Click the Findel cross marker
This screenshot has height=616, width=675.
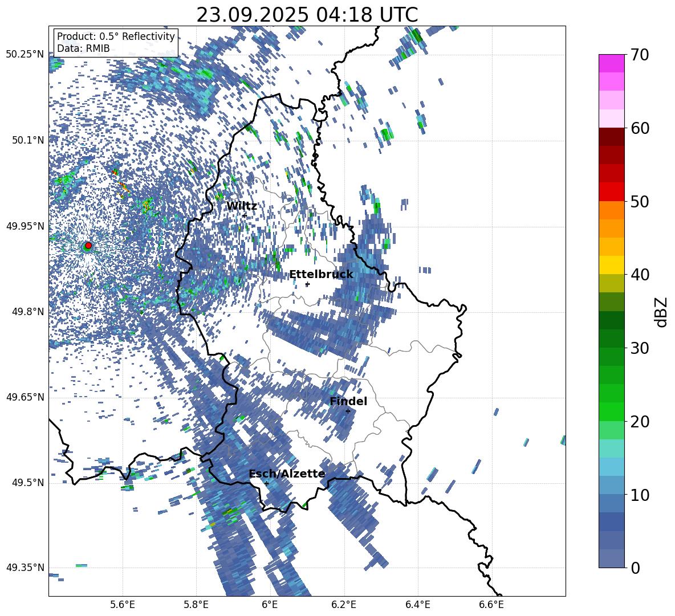pyautogui.click(x=348, y=411)
